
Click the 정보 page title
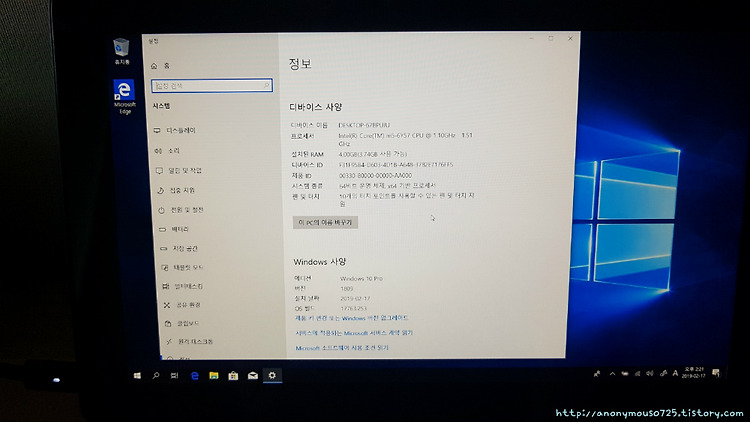click(300, 64)
